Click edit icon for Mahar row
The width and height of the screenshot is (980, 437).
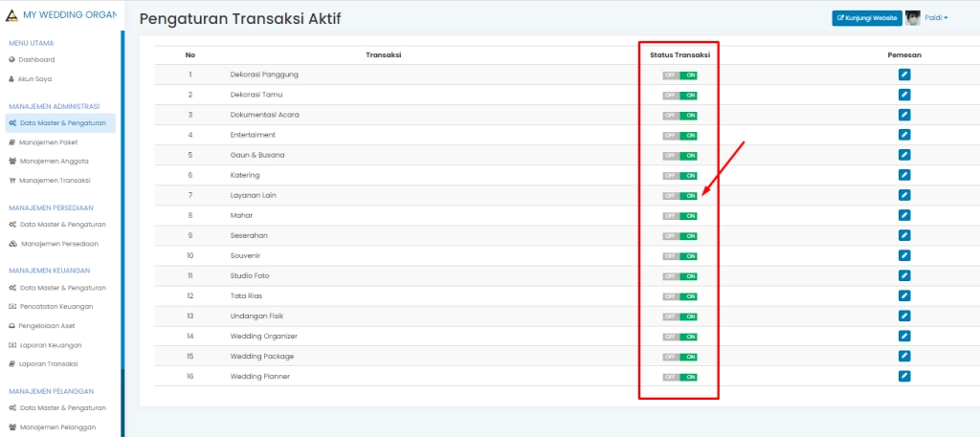(x=904, y=215)
